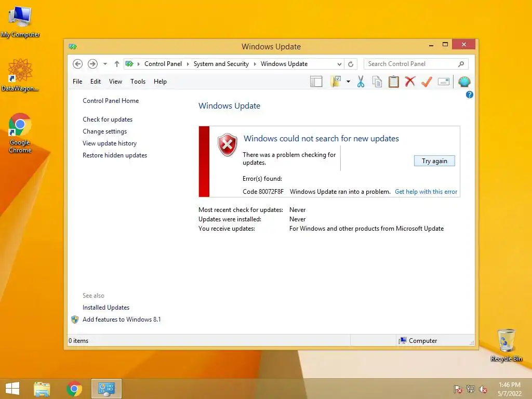The height and width of the screenshot is (399, 532).
Task: Click Restore hidden updates link
Action: coord(115,155)
